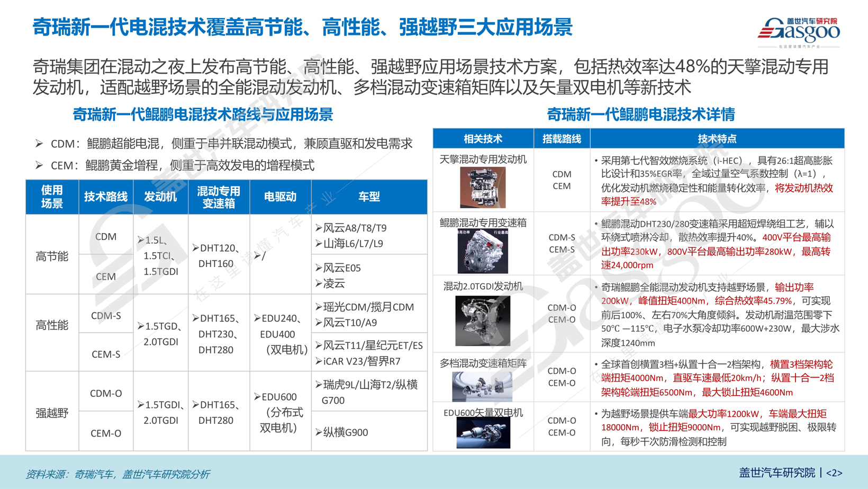Click the red text about 400V平台最高输出功率230kW
Image resolution: width=868 pixels, height=489 pixels.
pos(716,251)
